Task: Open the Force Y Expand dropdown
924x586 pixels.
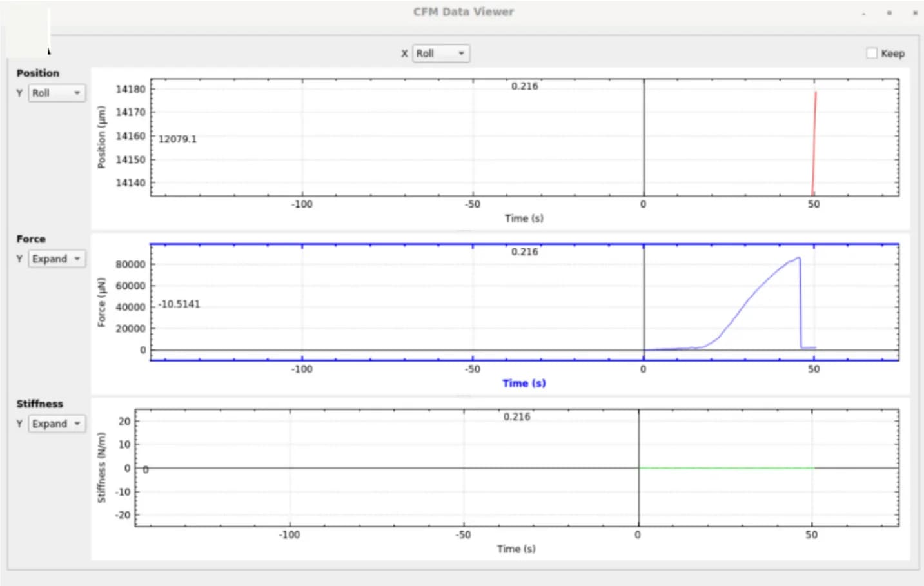Action: pos(57,259)
